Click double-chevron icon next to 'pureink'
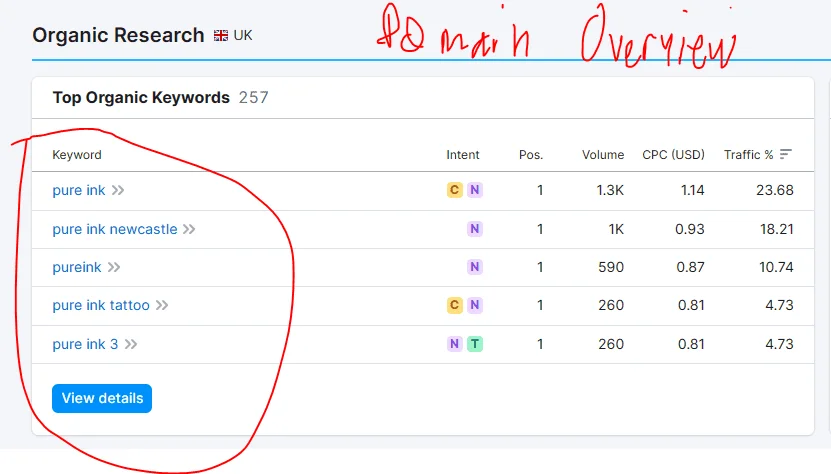 (114, 267)
